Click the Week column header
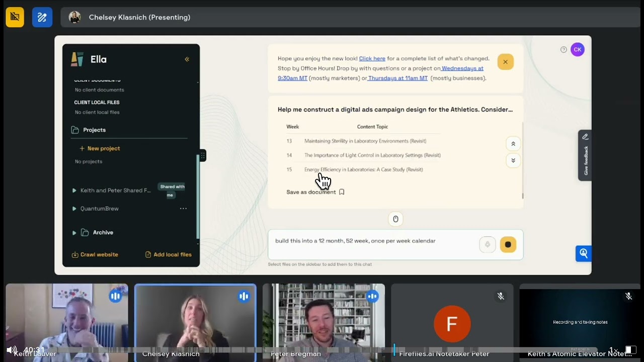The width and height of the screenshot is (644, 362). click(x=292, y=127)
